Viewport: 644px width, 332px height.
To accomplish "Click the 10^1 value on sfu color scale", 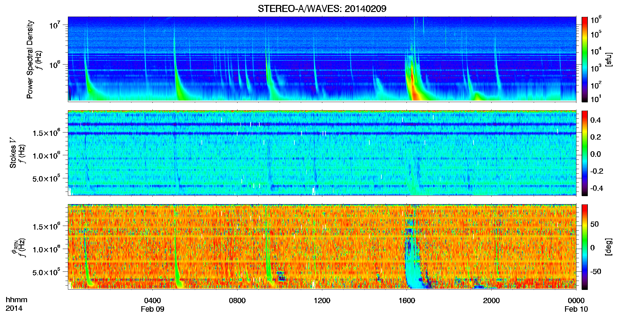I will click(596, 99).
